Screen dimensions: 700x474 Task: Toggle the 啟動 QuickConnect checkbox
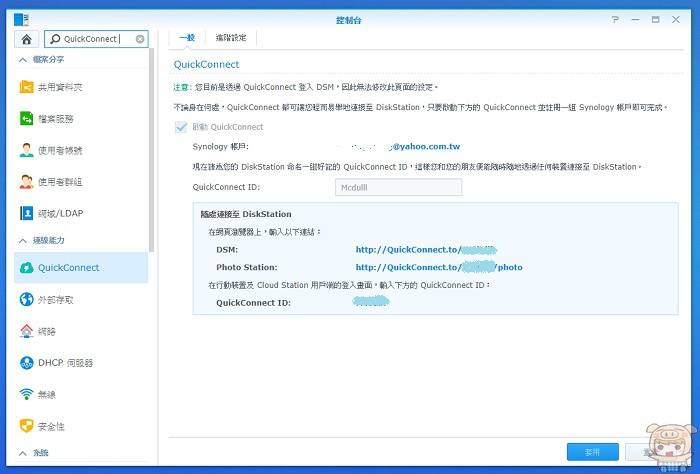(x=181, y=127)
